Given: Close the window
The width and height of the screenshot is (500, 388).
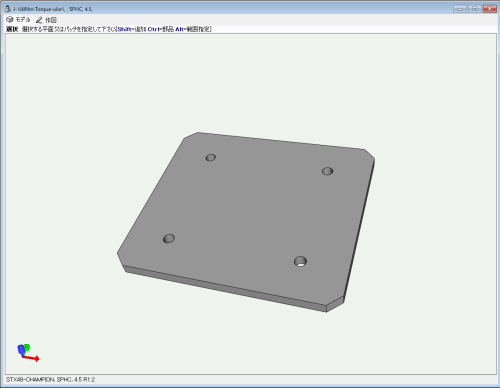Looking at the screenshot, I should (490, 9).
